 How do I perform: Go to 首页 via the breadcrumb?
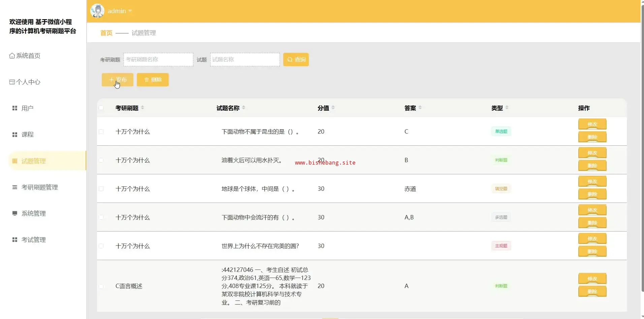click(106, 33)
